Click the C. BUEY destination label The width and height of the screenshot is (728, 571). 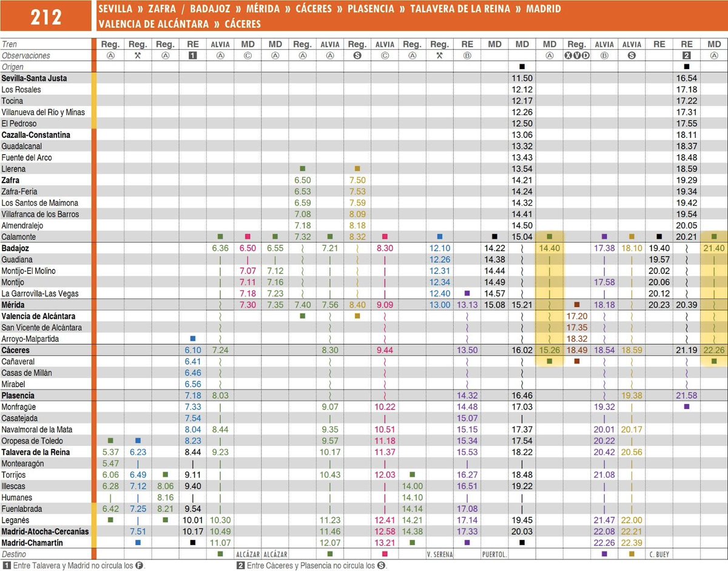point(659,554)
